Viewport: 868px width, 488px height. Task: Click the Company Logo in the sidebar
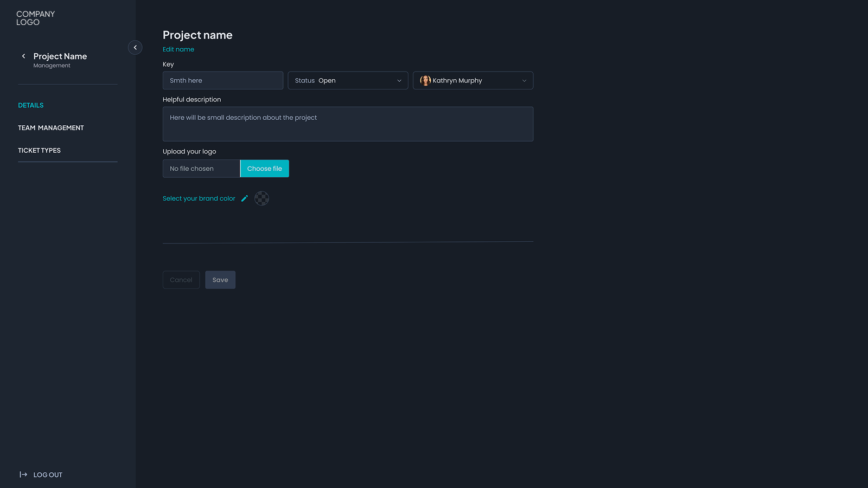click(35, 18)
